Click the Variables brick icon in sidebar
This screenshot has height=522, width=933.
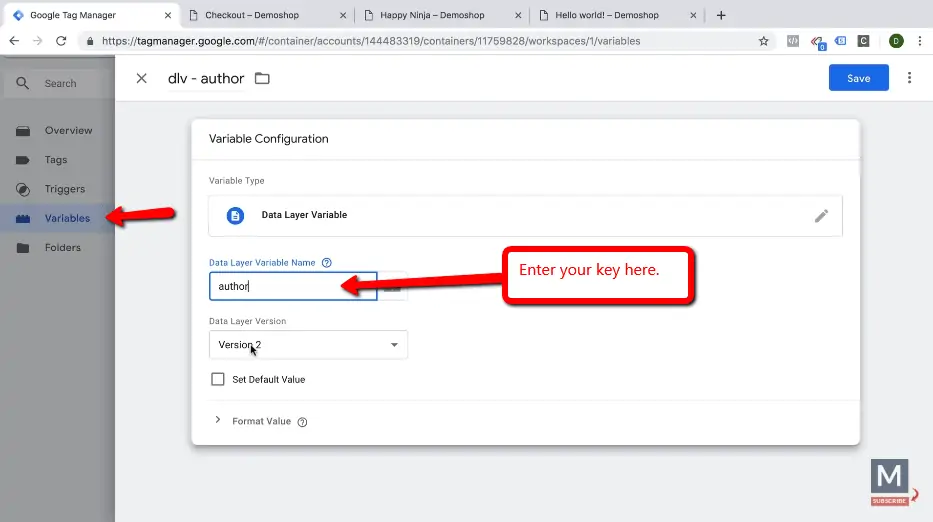tap(23, 218)
